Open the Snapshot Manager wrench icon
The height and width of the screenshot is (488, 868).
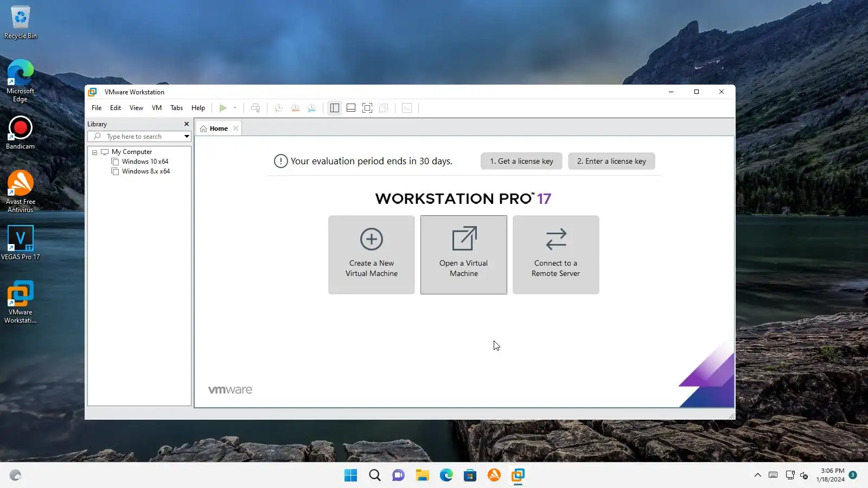tap(312, 108)
